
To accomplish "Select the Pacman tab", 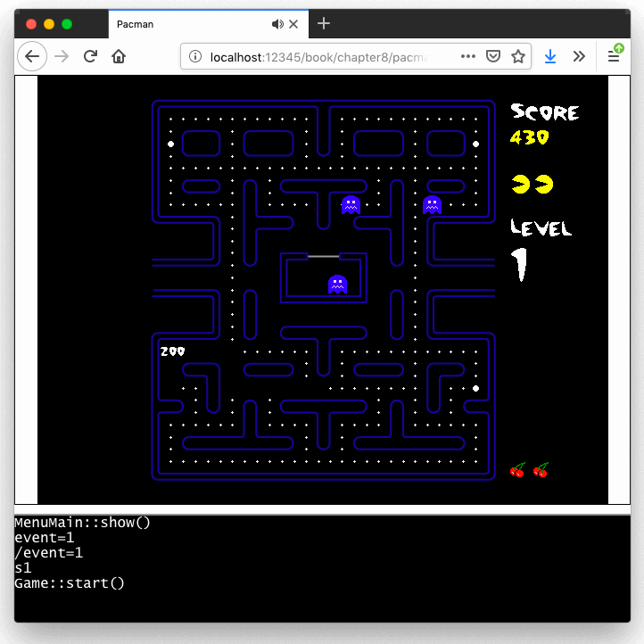I will click(x=208, y=24).
